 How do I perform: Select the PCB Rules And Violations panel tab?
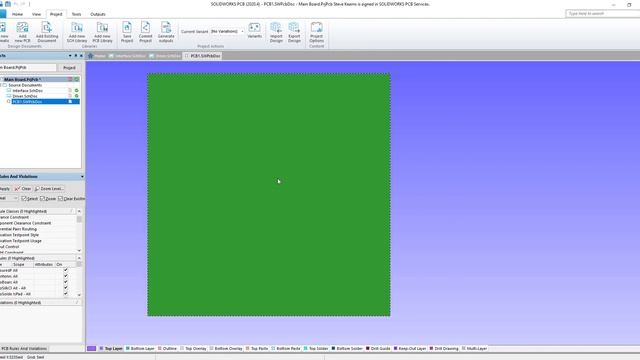coord(24,349)
